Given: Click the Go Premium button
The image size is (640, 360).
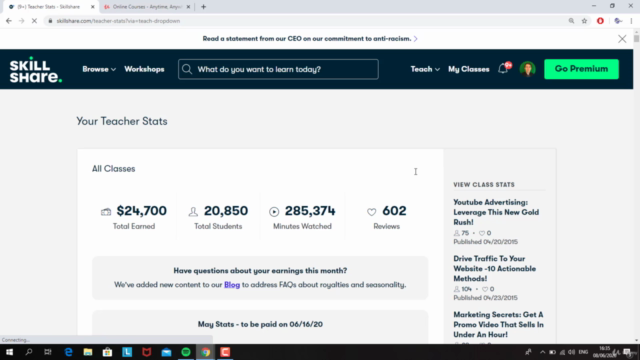Looking at the screenshot, I should tap(581, 69).
